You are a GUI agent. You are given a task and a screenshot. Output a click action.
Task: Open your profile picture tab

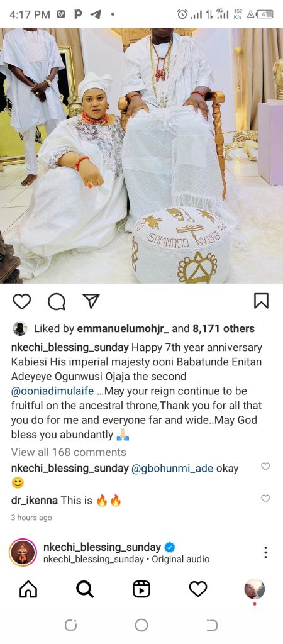pyautogui.click(x=254, y=589)
